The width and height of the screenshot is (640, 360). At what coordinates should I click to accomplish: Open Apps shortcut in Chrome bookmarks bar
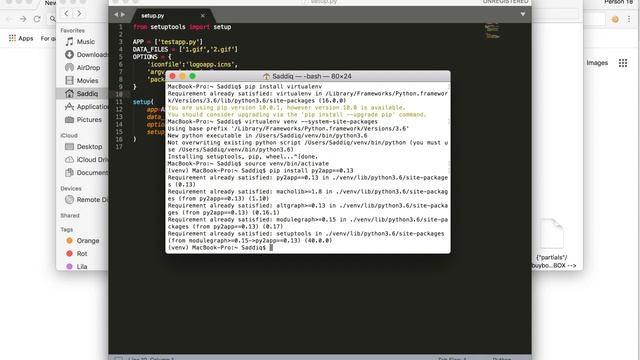point(21,38)
